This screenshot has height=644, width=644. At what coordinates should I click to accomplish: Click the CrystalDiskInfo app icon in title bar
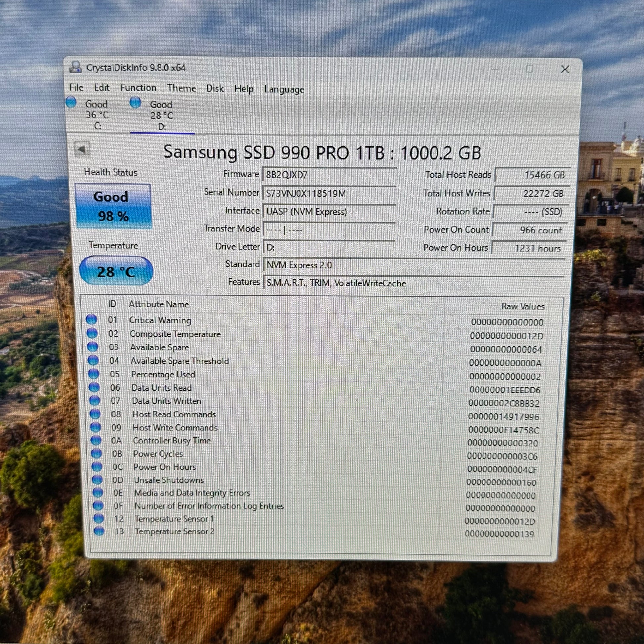pos(76,67)
